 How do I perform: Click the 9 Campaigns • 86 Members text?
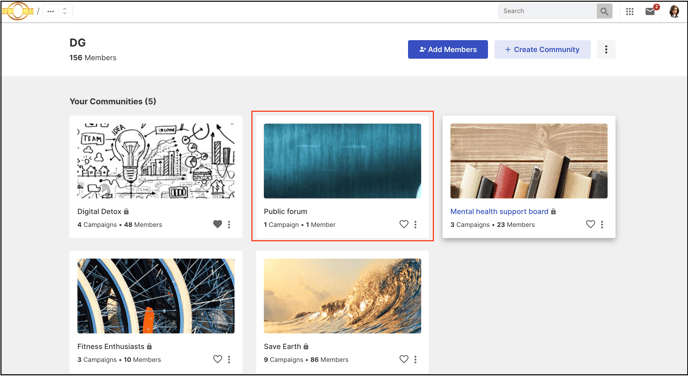click(x=306, y=359)
